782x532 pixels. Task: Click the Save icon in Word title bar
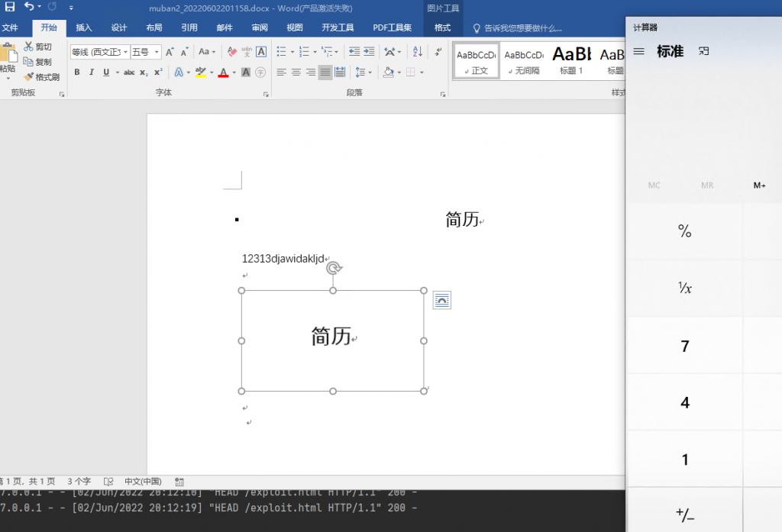click(x=10, y=6)
